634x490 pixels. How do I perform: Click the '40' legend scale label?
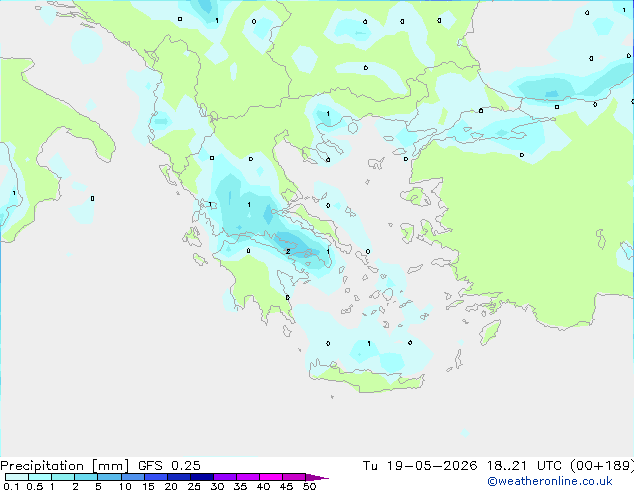coord(263,486)
